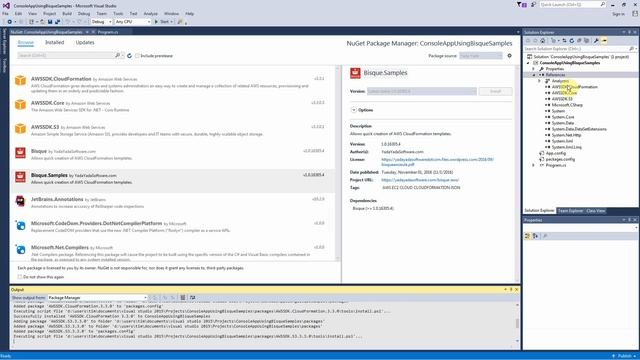Click the NuGet package search field

tap(66, 55)
